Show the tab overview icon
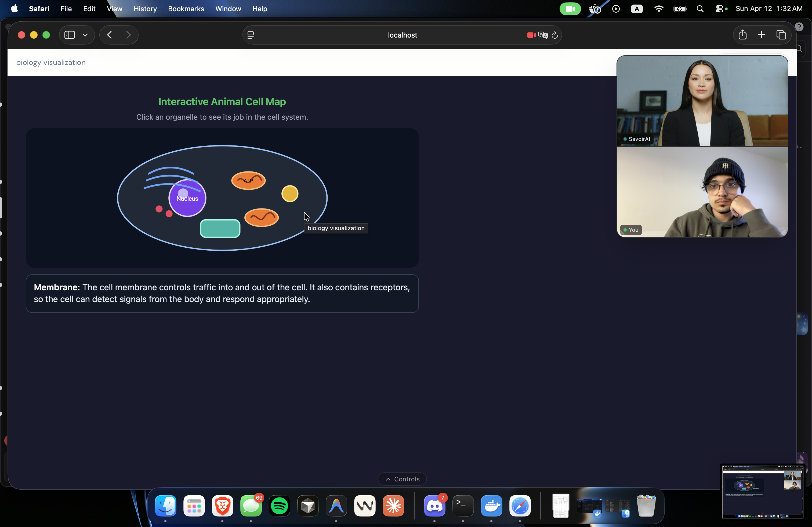This screenshot has width=812, height=527. (x=781, y=35)
